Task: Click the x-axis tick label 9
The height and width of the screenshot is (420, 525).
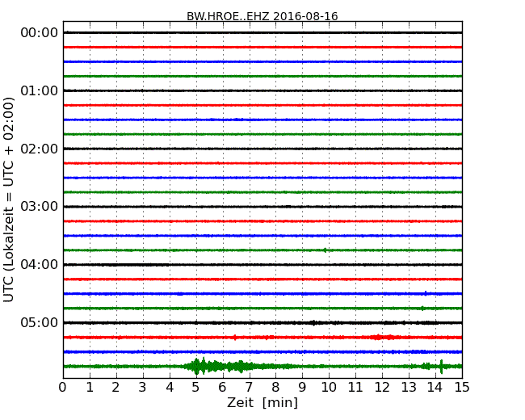Action: [302, 388]
